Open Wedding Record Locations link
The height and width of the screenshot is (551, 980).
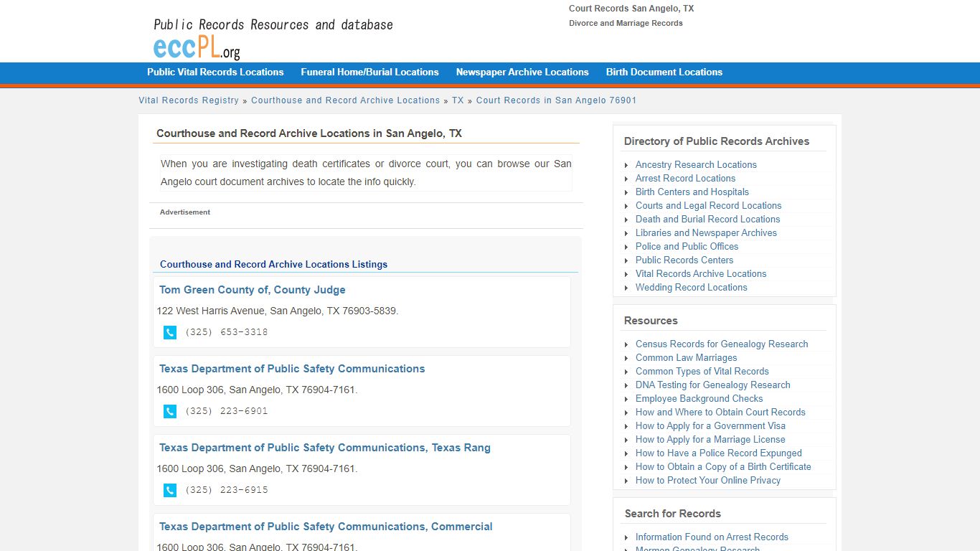tap(692, 288)
